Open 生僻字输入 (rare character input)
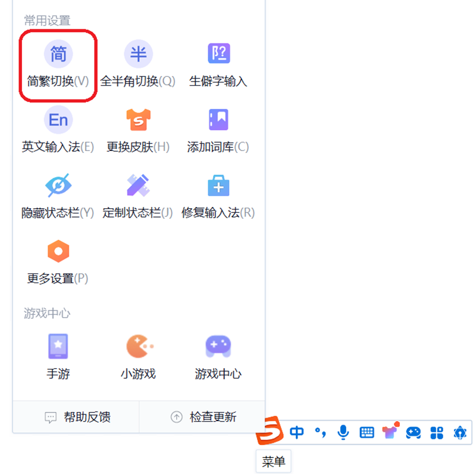This screenshot has width=476, height=474. pyautogui.click(x=219, y=61)
